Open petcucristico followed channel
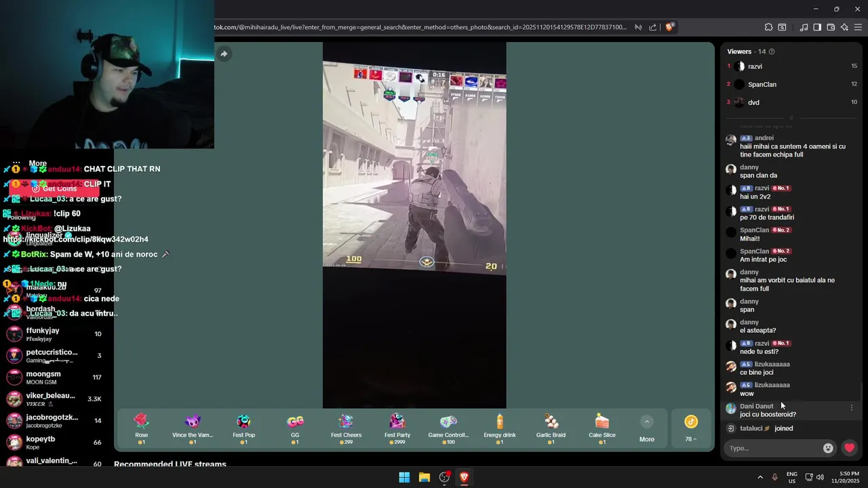The width and height of the screenshot is (868, 488). click(54, 355)
